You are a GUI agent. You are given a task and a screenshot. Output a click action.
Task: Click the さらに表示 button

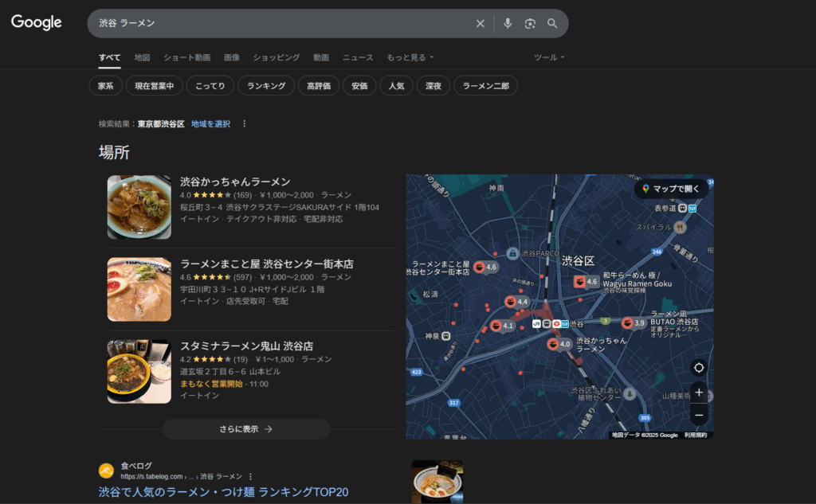click(x=247, y=429)
